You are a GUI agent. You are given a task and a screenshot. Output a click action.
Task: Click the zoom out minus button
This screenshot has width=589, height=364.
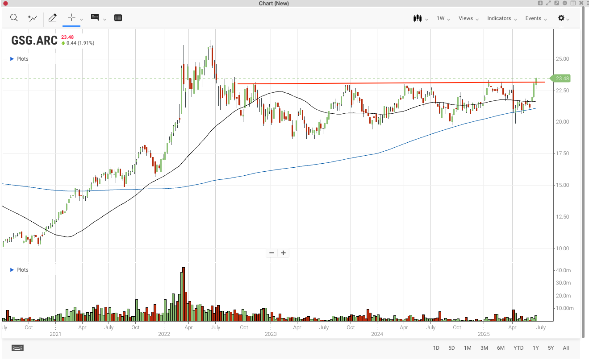point(272,253)
